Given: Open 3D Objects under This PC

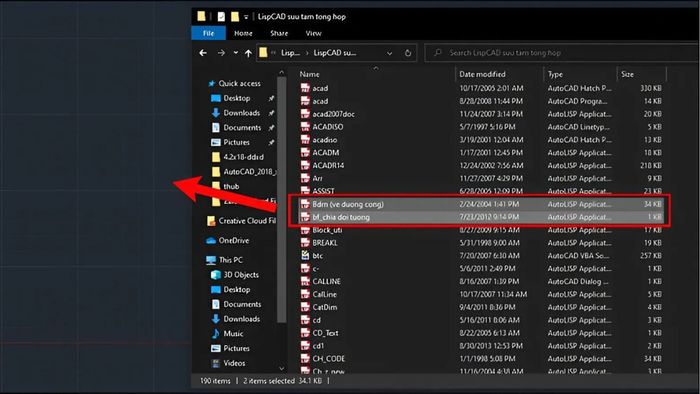Looking at the screenshot, I should [x=241, y=274].
